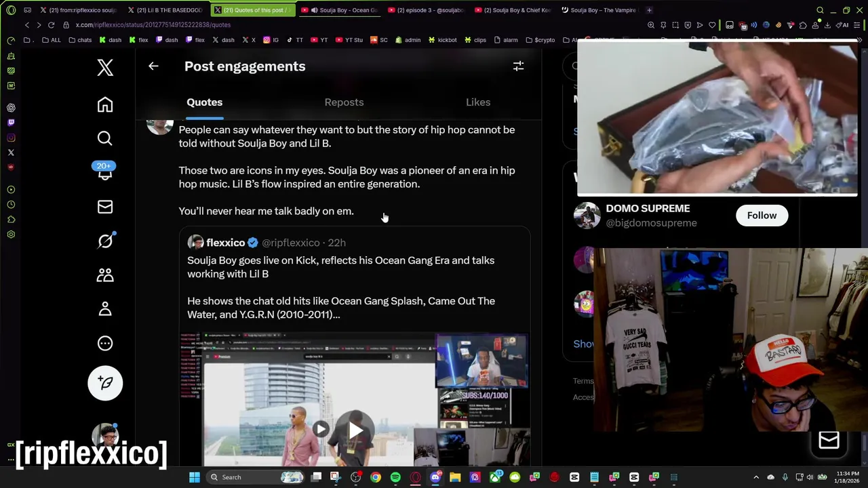Image resolution: width=868 pixels, height=488 pixels.
Task: Go back with the browser back arrow
Action: coord(27,25)
